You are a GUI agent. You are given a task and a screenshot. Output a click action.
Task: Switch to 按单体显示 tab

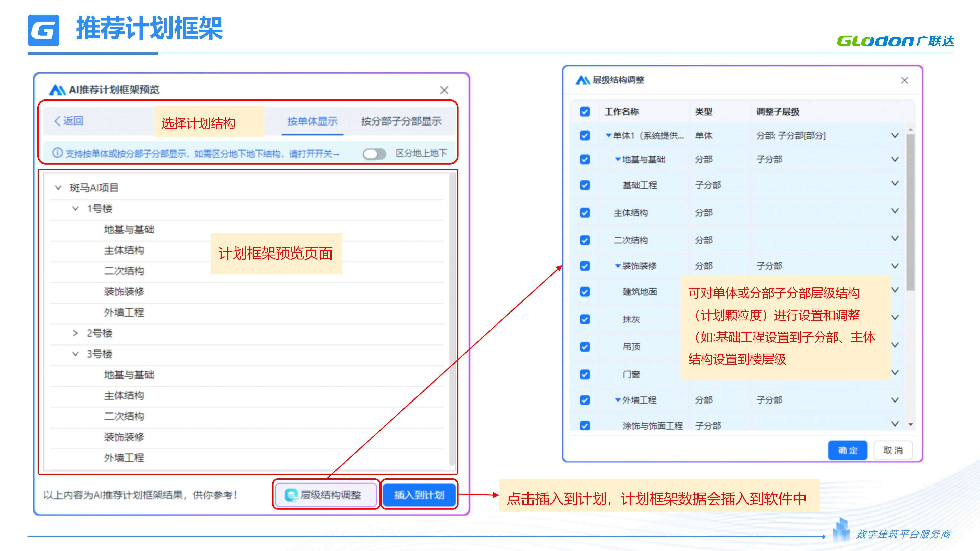point(312,121)
